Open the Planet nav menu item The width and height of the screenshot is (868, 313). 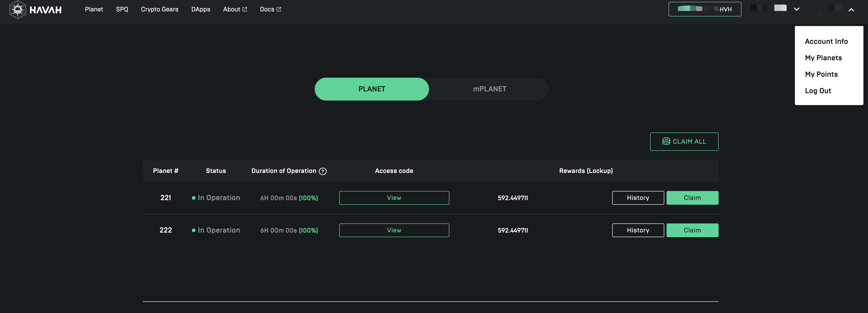point(94,9)
